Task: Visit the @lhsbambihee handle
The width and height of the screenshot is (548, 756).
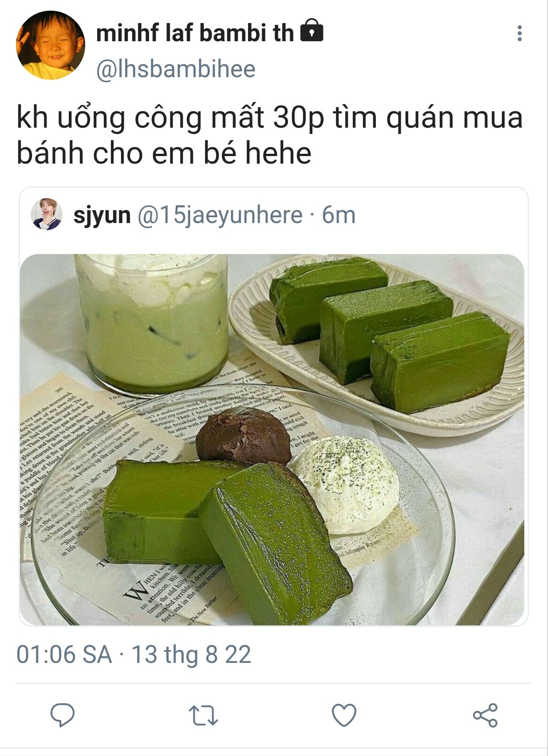Action: [x=176, y=69]
